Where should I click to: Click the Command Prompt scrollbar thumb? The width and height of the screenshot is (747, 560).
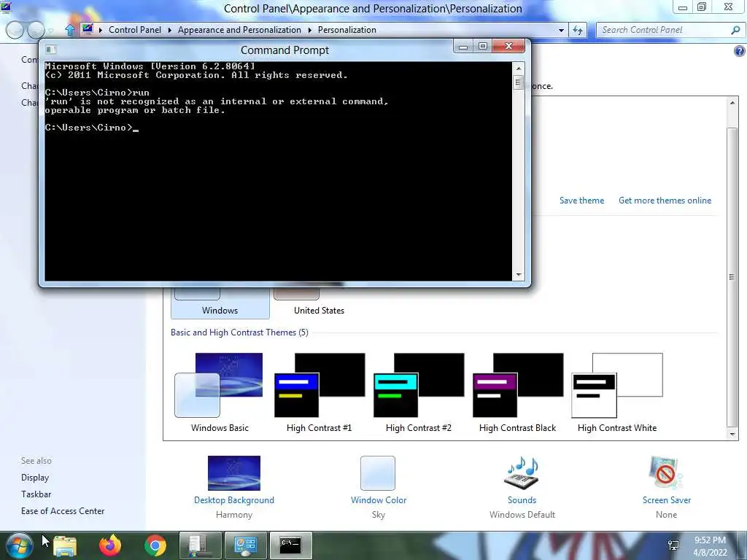tap(519, 82)
